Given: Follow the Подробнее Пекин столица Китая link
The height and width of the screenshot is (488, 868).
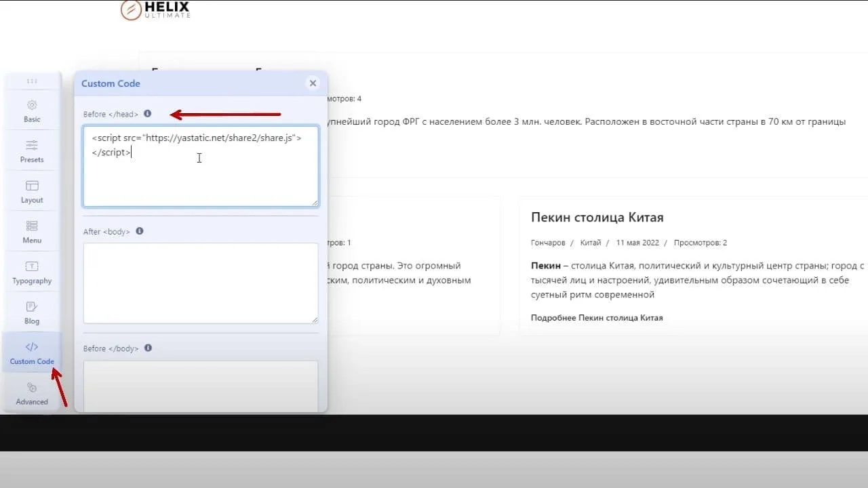Looking at the screenshot, I should click(597, 318).
